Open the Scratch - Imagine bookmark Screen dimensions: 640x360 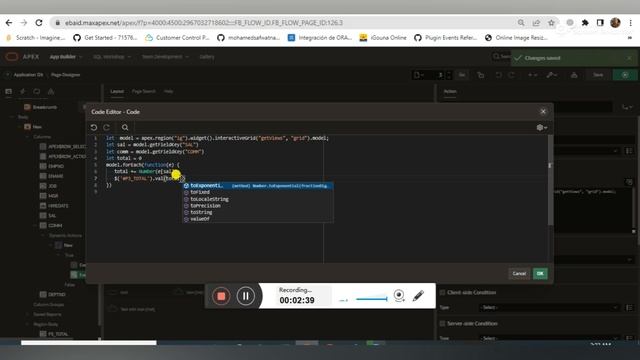(x=36, y=38)
